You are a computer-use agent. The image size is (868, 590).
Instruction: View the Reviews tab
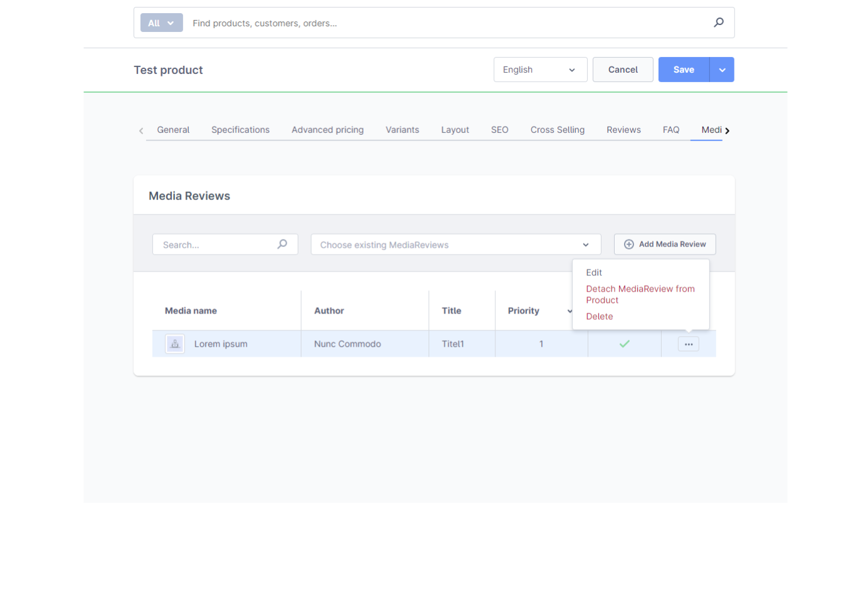click(x=623, y=130)
